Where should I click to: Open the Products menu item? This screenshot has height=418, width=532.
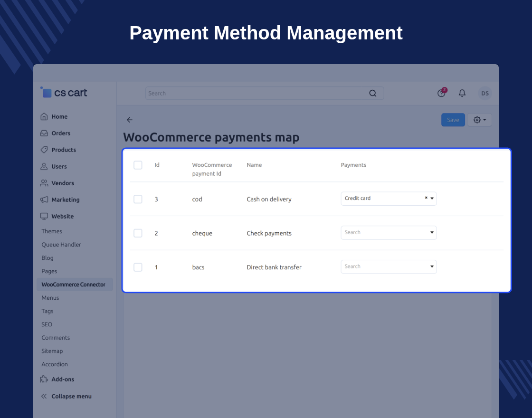click(64, 150)
